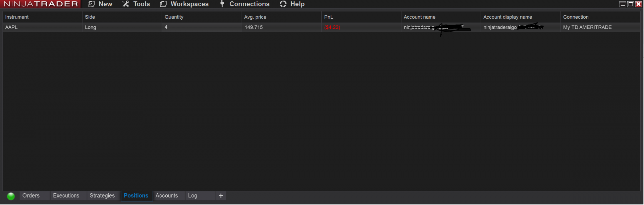Click the Workspaces icon

163,4
